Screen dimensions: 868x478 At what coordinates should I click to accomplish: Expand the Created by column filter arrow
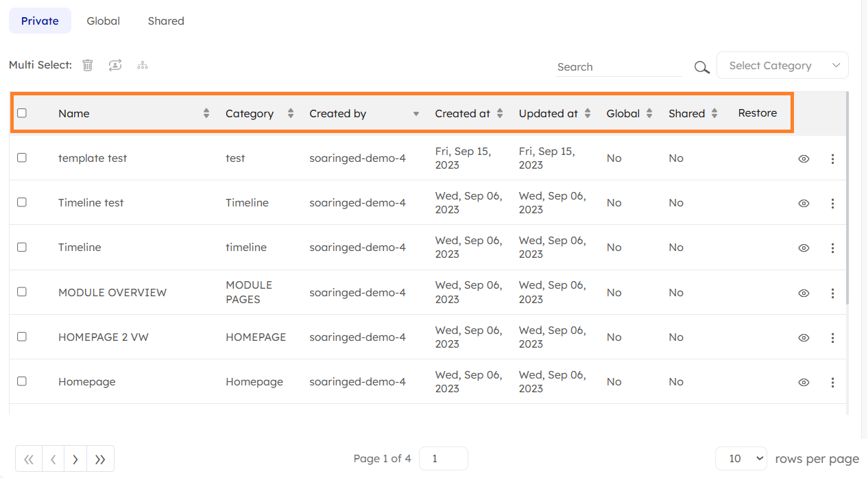[x=415, y=114]
